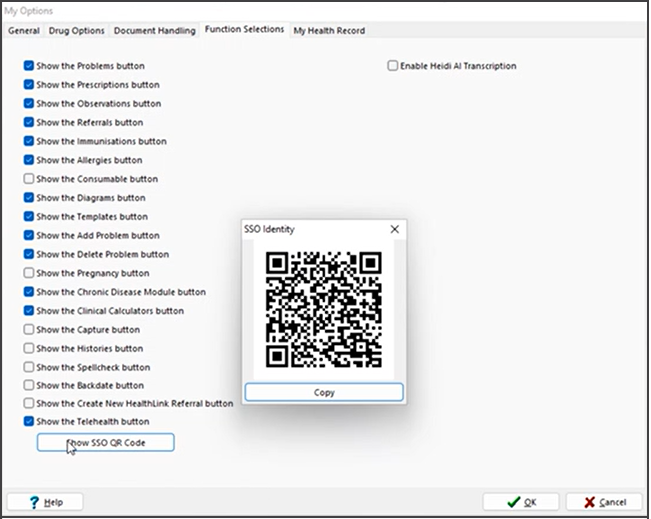Close the SSO Identity popup

(x=395, y=229)
